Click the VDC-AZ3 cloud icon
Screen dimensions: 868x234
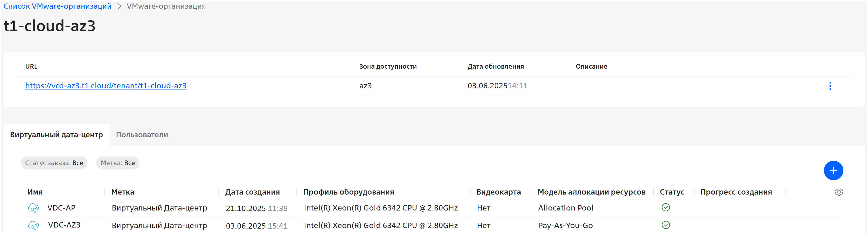(33, 225)
